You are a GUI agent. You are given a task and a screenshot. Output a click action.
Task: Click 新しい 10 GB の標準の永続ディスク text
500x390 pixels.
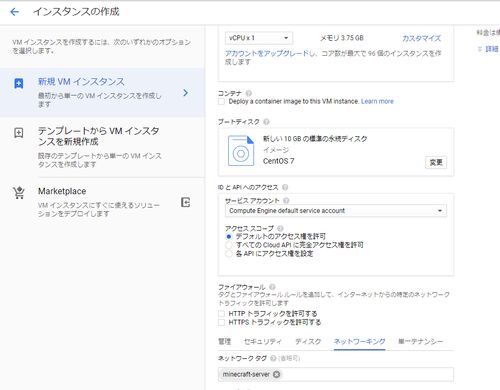click(x=315, y=139)
